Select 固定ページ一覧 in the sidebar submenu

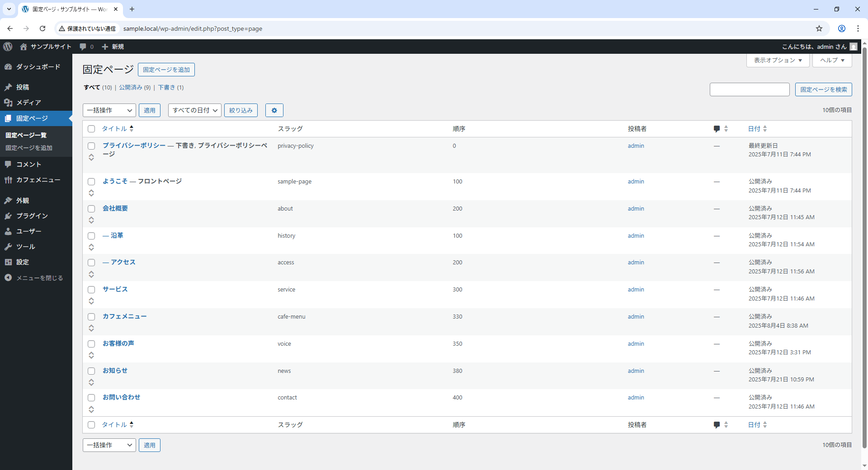click(x=26, y=135)
